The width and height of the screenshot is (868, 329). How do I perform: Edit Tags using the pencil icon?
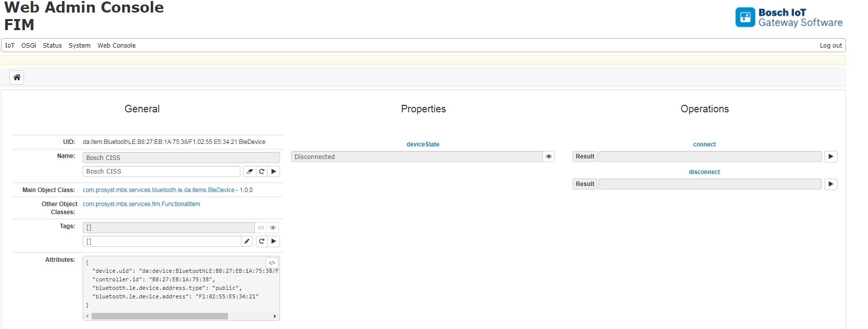coord(247,241)
